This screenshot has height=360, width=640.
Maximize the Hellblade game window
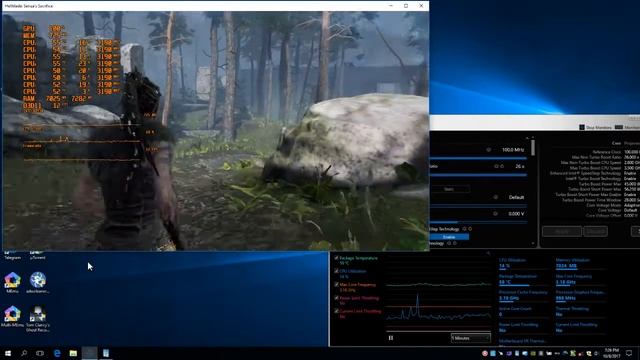(x=406, y=6)
